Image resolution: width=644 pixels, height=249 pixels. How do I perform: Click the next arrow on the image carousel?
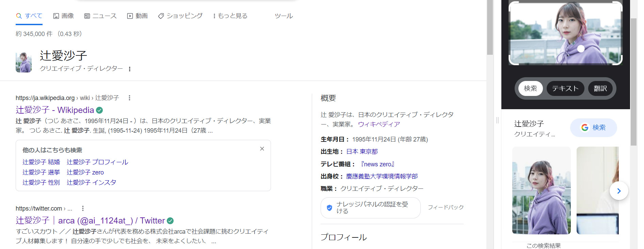(618, 191)
